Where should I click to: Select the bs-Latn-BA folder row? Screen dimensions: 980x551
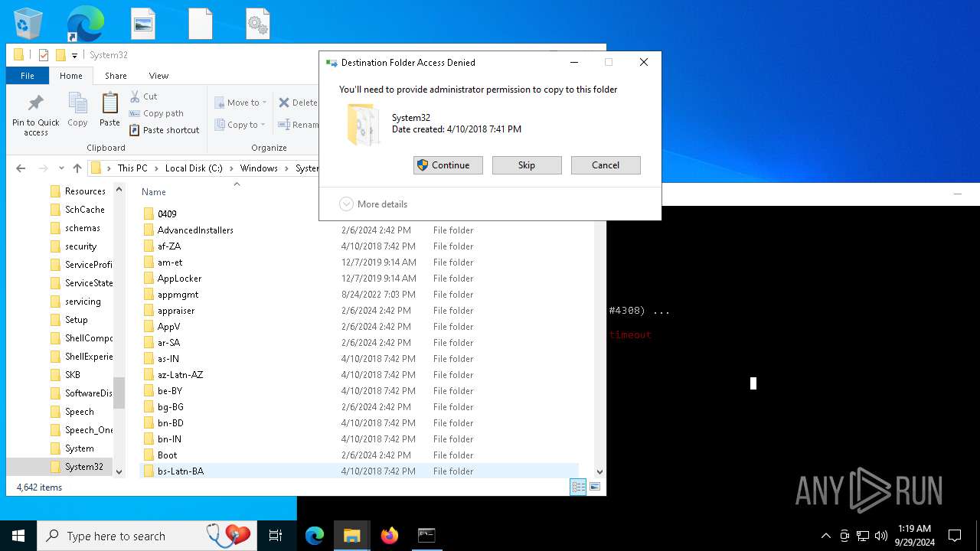[360, 471]
